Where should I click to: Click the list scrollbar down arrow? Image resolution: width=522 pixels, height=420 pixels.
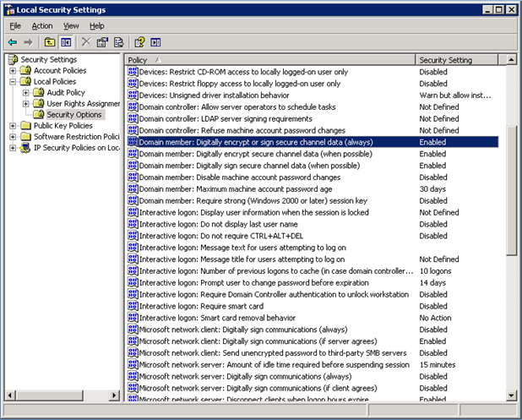[x=511, y=395]
